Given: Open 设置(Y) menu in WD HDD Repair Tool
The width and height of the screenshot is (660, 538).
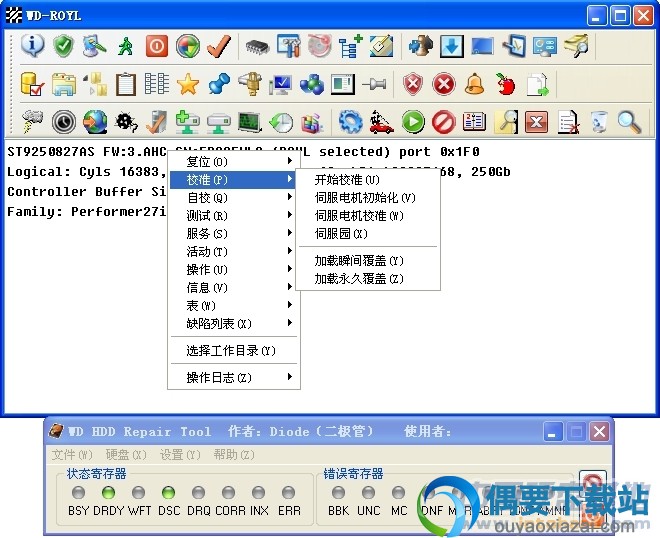Looking at the screenshot, I should 180,455.
